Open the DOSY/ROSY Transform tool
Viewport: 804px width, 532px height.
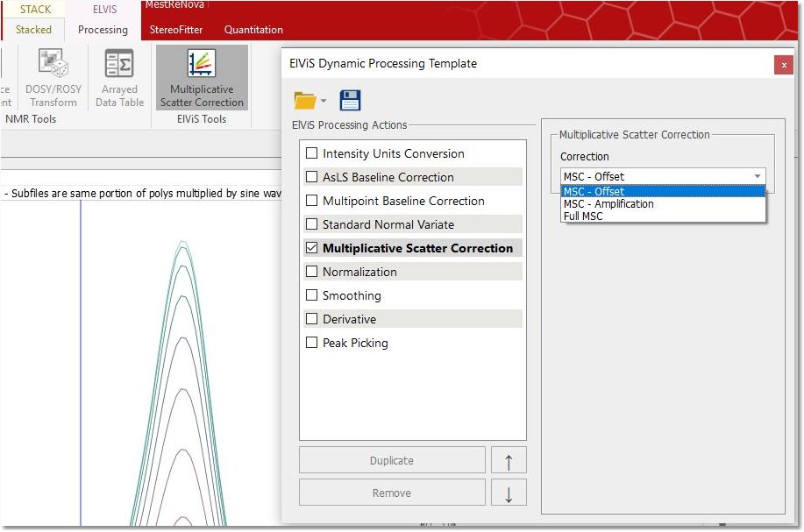point(53,78)
